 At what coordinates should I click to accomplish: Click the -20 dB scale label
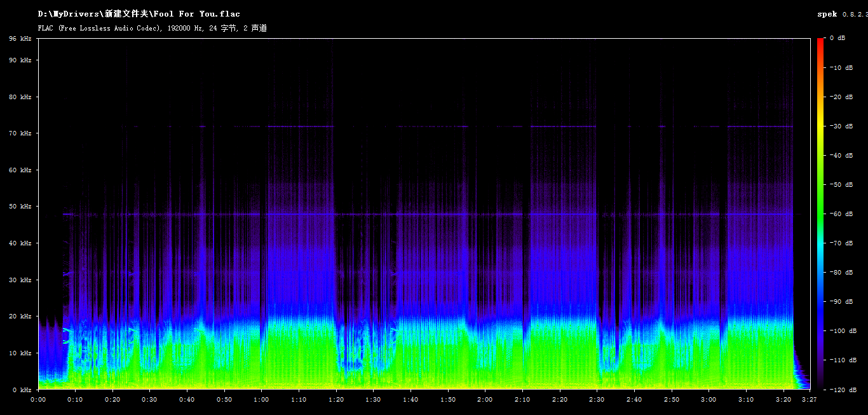(x=840, y=97)
